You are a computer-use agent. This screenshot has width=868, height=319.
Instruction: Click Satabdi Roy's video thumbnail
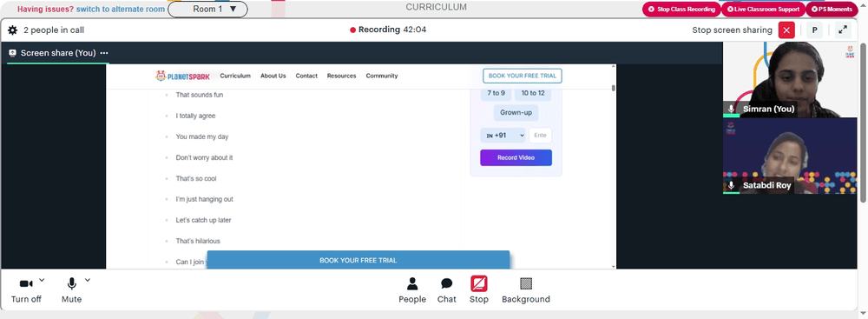tap(790, 156)
